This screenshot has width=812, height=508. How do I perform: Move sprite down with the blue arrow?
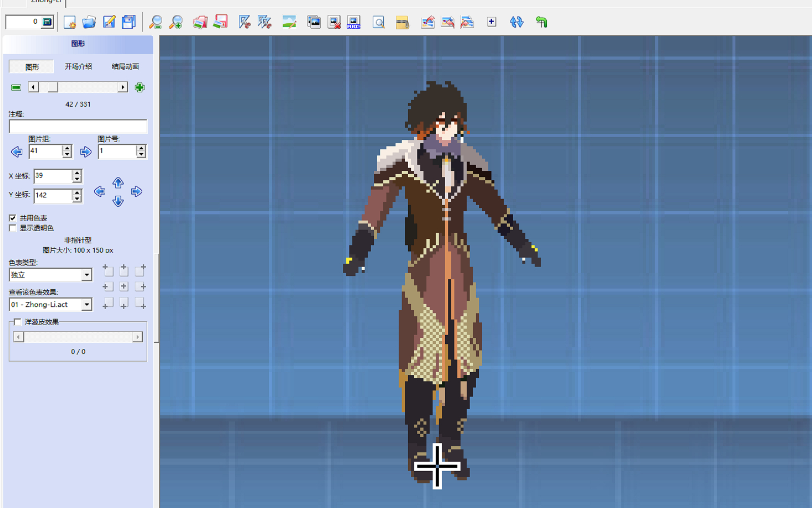point(118,201)
